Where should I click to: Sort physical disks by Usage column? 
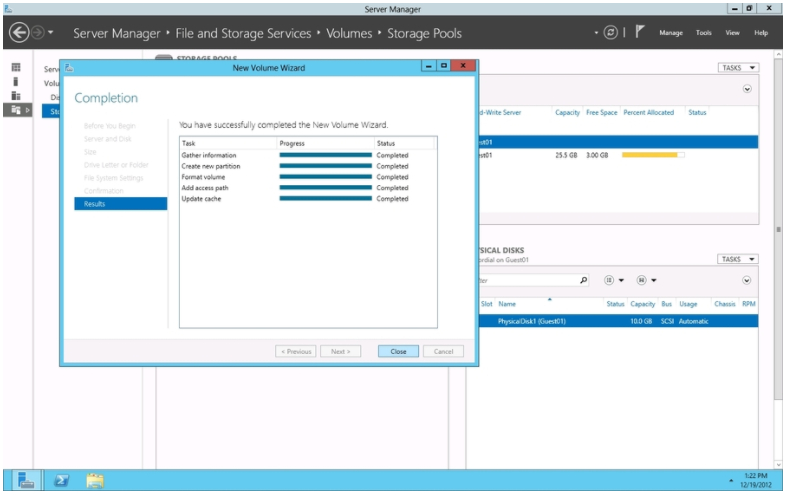[688, 304]
